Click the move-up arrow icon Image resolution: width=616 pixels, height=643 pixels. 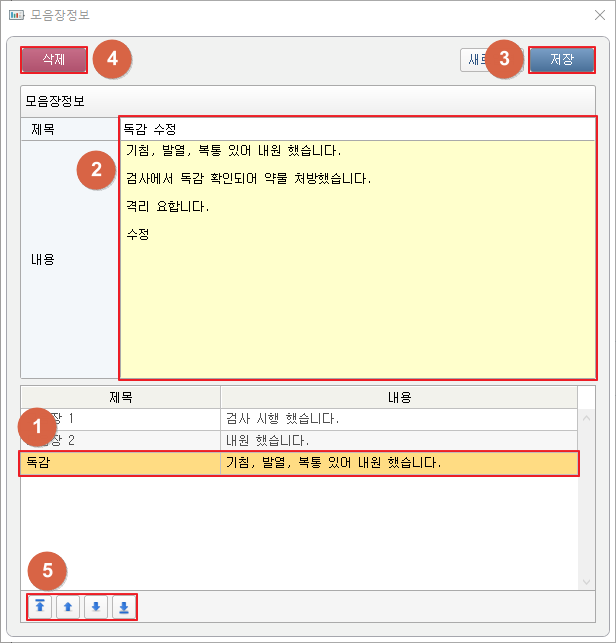(x=68, y=607)
